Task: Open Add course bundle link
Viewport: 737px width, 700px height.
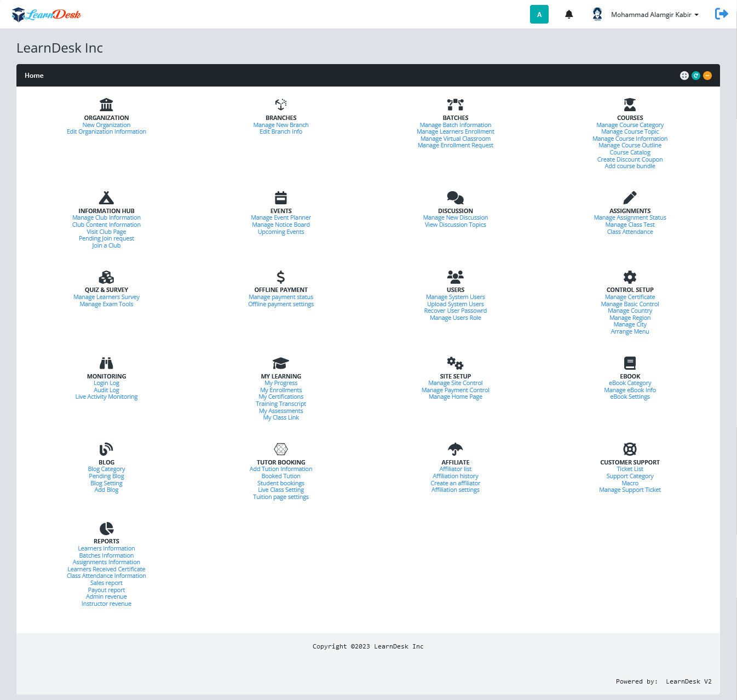Action: click(630, 166)
